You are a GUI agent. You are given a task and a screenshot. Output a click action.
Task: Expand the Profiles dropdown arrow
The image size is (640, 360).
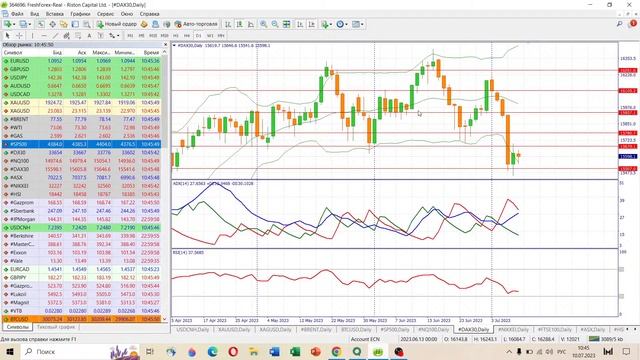click(x=30, y=24)
